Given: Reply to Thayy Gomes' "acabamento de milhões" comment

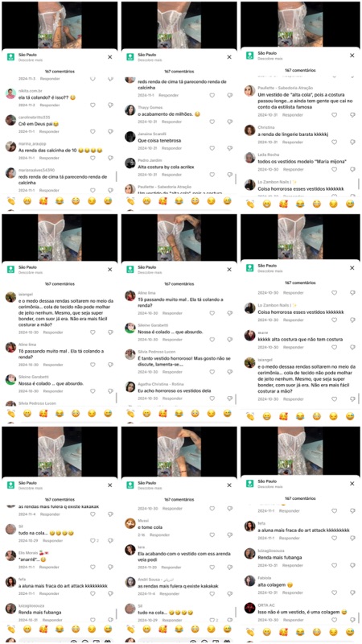Looking at the screenshot, I should [x=171, y=122].
